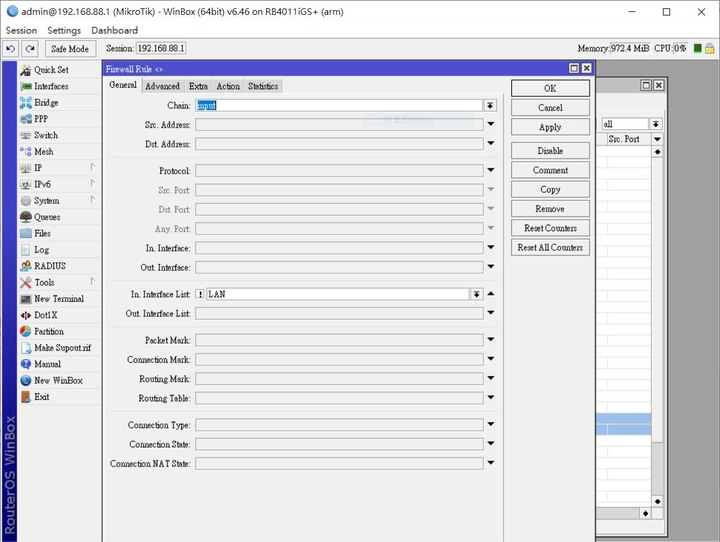The height and width of the screenshot is (542, 720).
Task: Open the Interfaces sidebar item
Action: coord(51,86)
